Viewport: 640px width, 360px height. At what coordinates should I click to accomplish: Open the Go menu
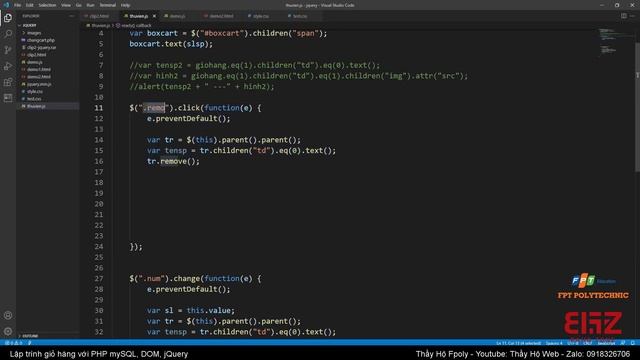click(x=79, y=5)
